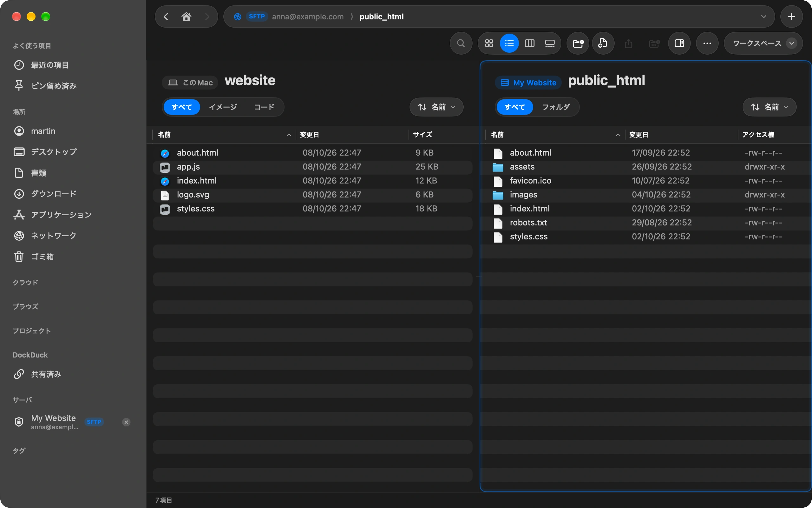Select the コード filter in website pane
The image size is (812, 508).
click(264, 107)
